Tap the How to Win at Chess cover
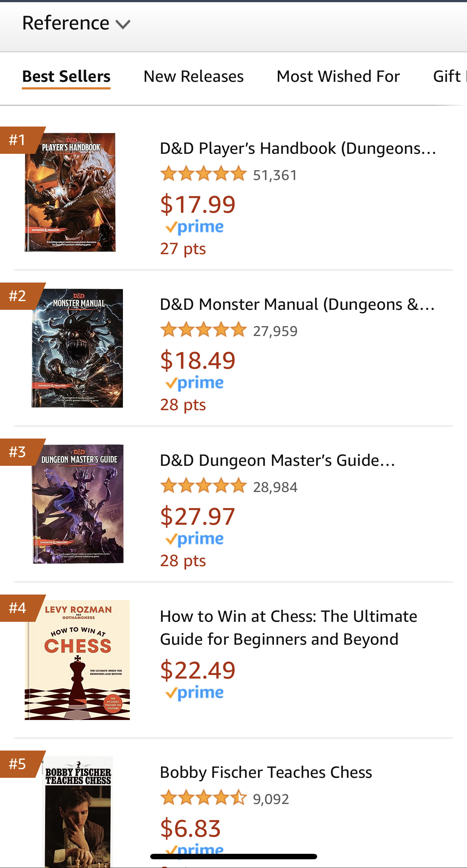 [77, 660]
